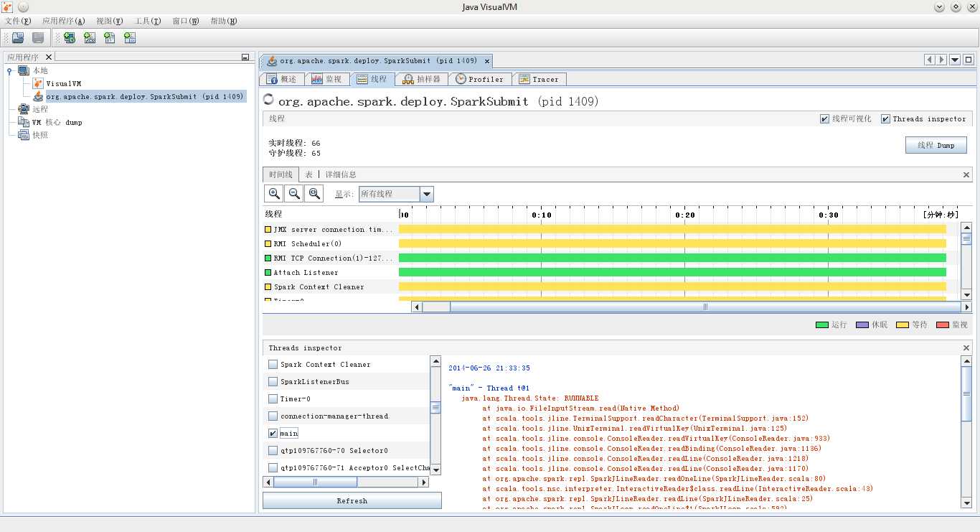Click the VisualVM node icon in the tree
Image resolution: width=980 pixels, height=532 pixels.
click(x=38, y=83)
